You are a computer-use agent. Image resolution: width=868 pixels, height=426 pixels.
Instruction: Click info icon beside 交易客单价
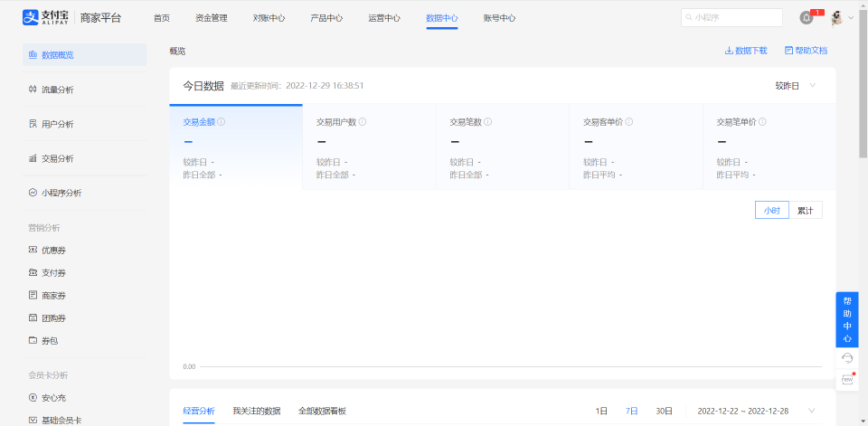pyautogui.click(x=629, y=122)
